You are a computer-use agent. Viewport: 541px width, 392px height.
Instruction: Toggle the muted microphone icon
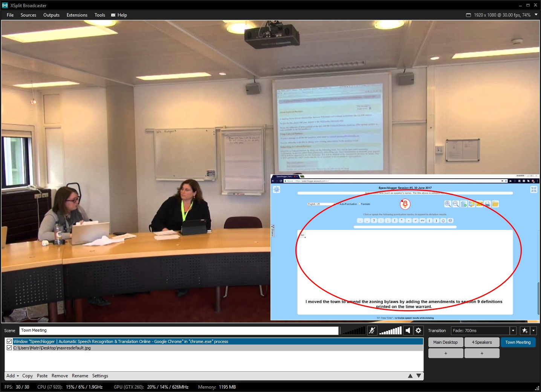(372, 331)
